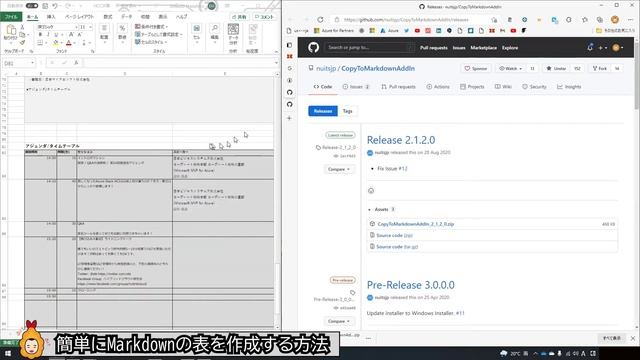The image size is (640, 360).
Task: Click the Windows Start button
Action: pyautogui.click(x=7, y=353)
